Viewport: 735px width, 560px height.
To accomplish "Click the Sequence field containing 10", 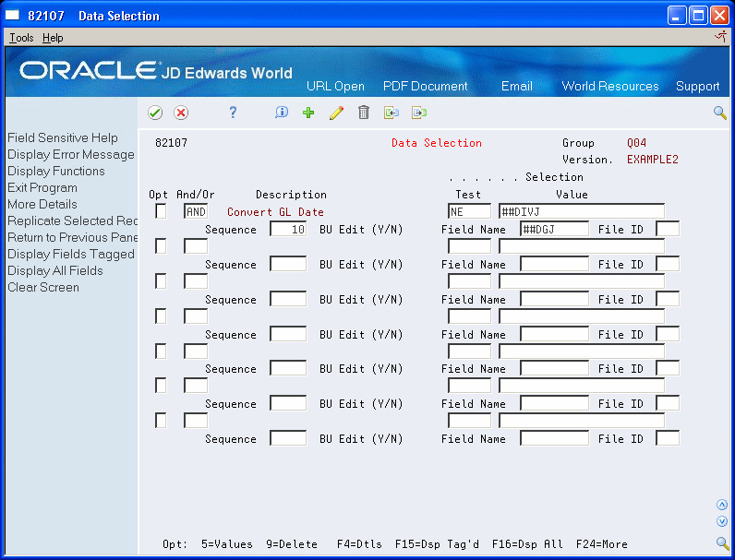I will (x=288, y=229).
